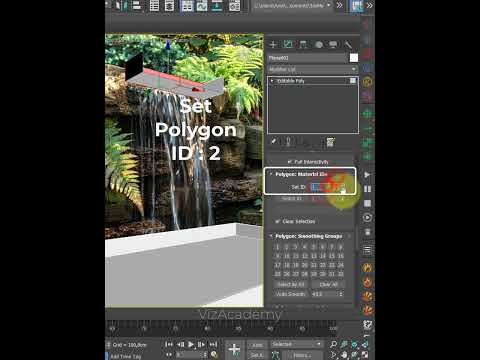Toggle smoothing group 32 button
The height and width of the screenshot is (360, 480).
pos(340,274)
